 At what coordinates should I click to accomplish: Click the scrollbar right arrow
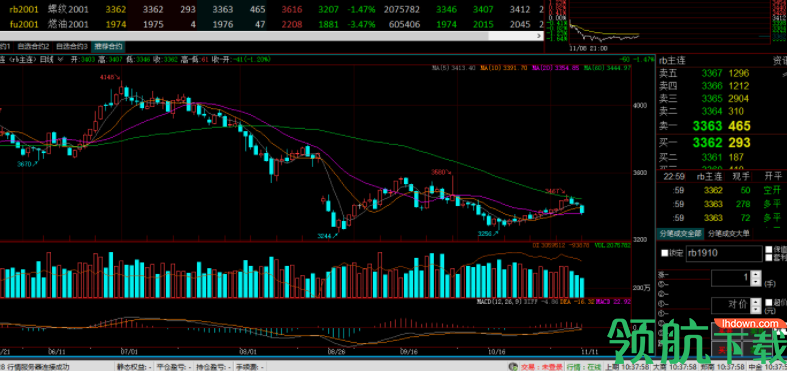[x=540, y=36]
